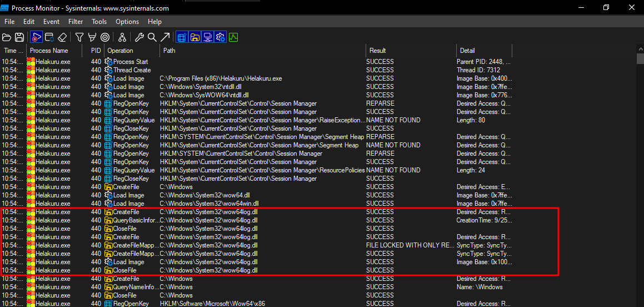Select the wow64win.dll Load Image row
This screenshot has height=307, width=644.
click(x=257, y=204)
